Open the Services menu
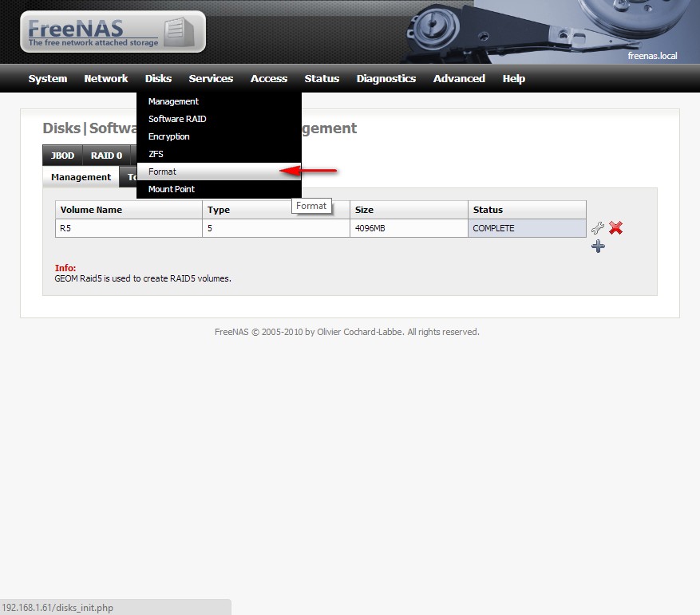 (210, 78)
